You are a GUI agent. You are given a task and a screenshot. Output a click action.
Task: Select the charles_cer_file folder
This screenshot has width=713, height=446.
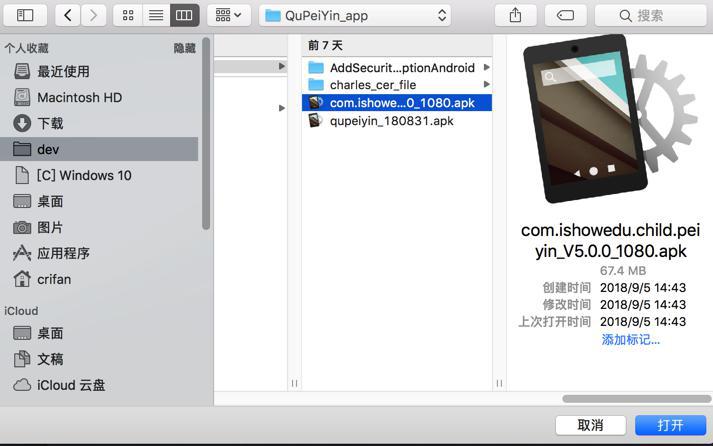pyautogui.click(x=397, y=85)
